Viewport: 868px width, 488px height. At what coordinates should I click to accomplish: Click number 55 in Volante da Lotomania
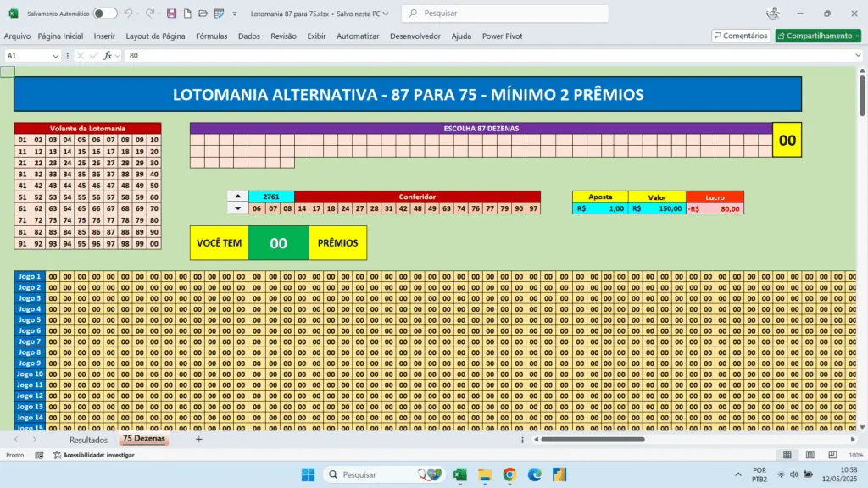tap(81, 197)
